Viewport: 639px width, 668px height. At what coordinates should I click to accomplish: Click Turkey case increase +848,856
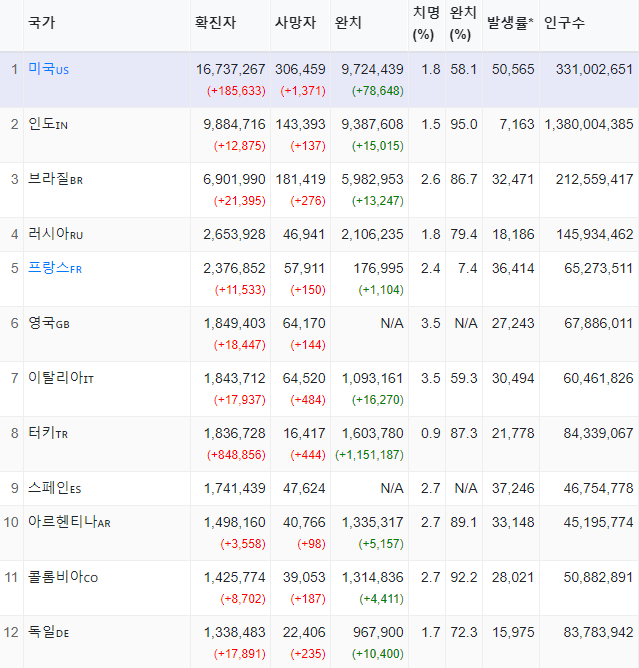pos(236,455)
